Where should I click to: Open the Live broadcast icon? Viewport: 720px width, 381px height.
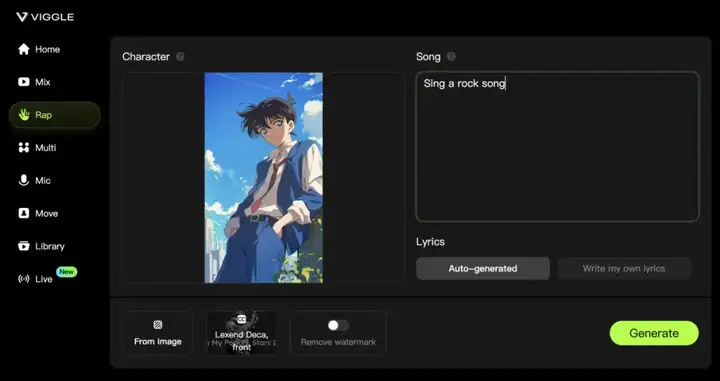23,279
